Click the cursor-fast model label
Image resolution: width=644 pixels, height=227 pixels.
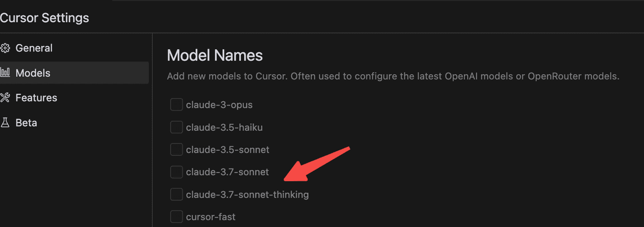coord(211,217)
